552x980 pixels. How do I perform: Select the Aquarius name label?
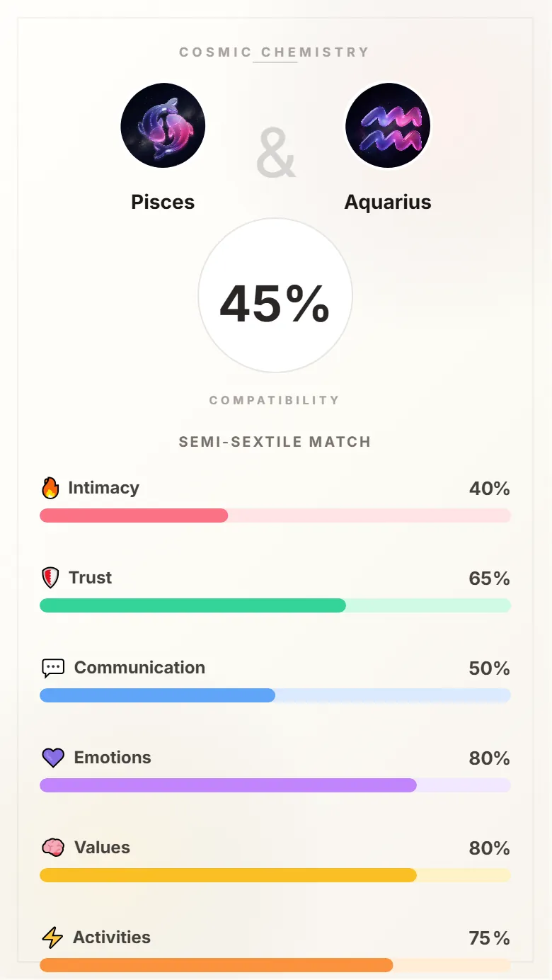click(388, 202)
